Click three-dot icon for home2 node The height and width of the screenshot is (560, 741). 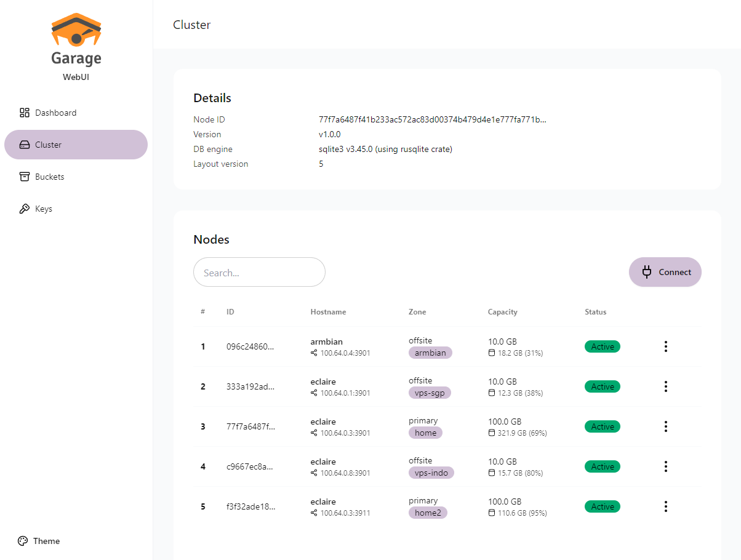(665, 506)
